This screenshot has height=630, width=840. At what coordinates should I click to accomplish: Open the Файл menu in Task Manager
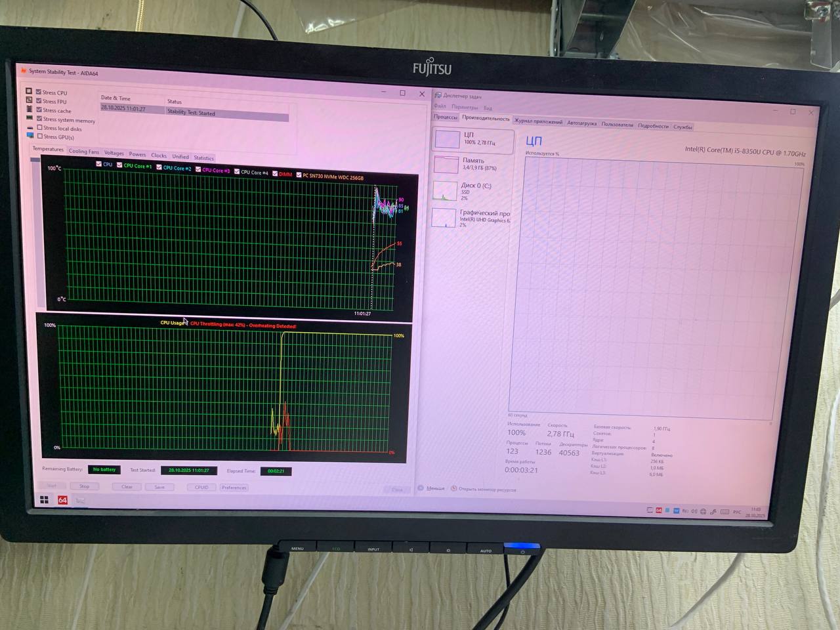(440, 106)
